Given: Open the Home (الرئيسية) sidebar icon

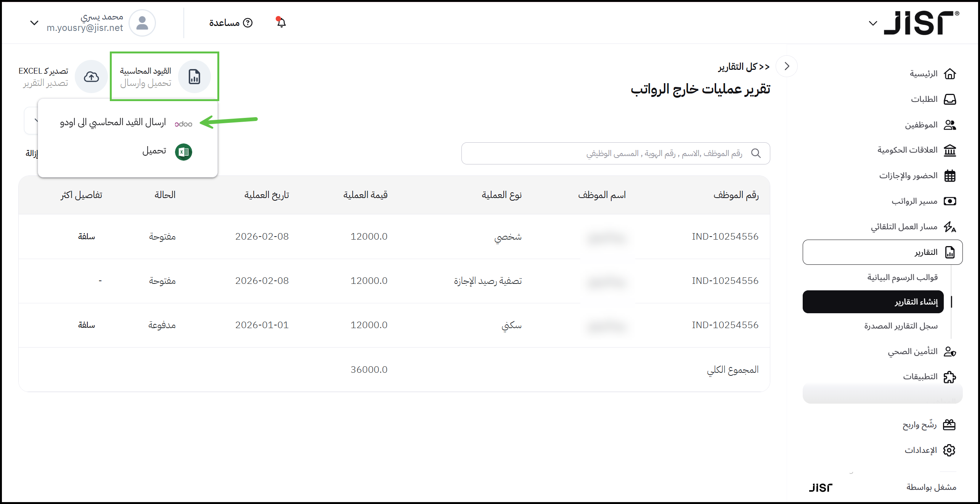Looking at the screenshot, I should [949, 74].
